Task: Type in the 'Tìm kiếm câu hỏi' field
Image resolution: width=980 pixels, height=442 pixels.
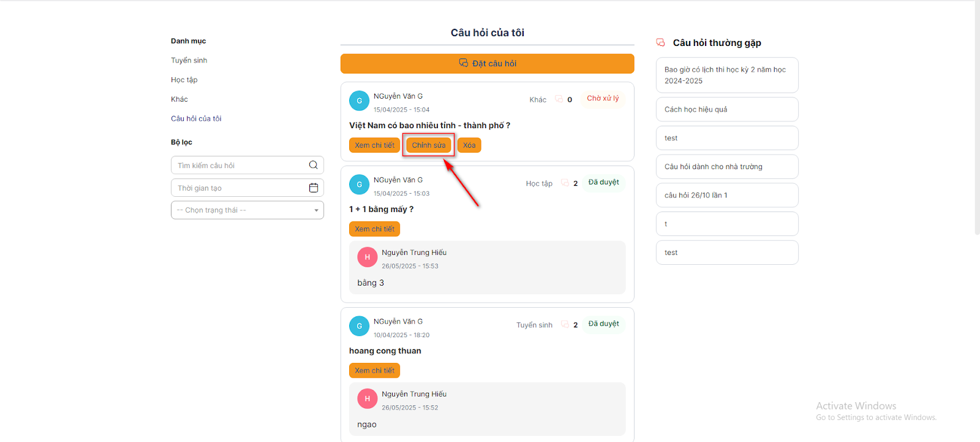Action: [239, 166]
